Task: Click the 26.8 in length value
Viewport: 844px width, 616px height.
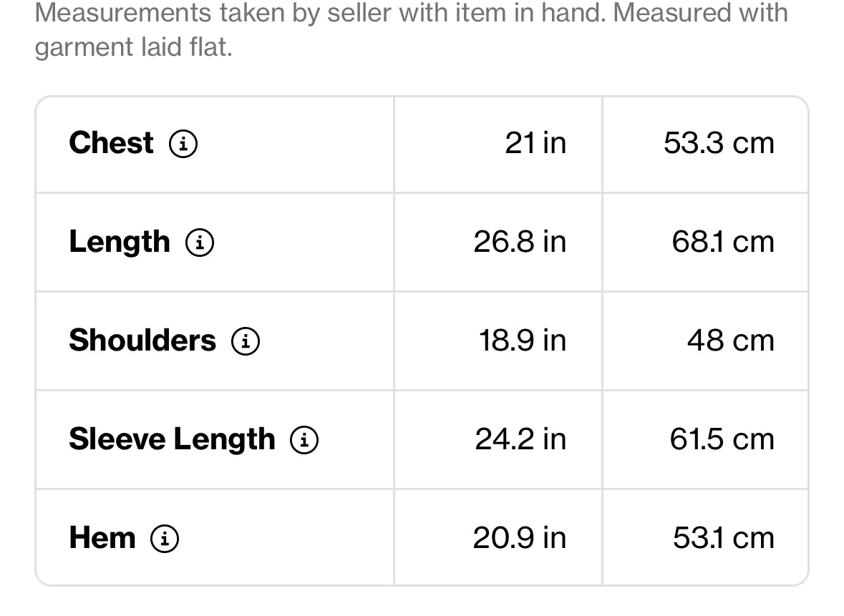Action: [x=520, y=242]
